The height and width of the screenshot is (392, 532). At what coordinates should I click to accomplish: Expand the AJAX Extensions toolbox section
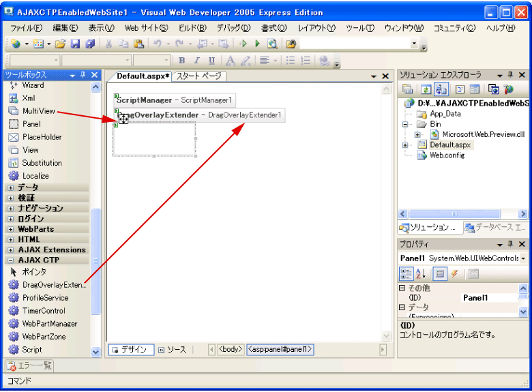[10, 250]
